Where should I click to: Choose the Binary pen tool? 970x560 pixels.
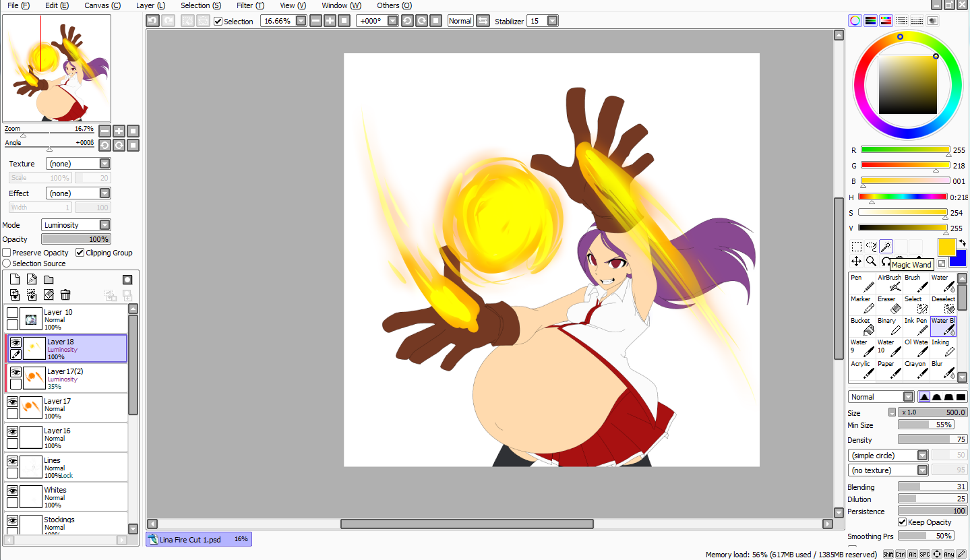(x=889, y=326)
